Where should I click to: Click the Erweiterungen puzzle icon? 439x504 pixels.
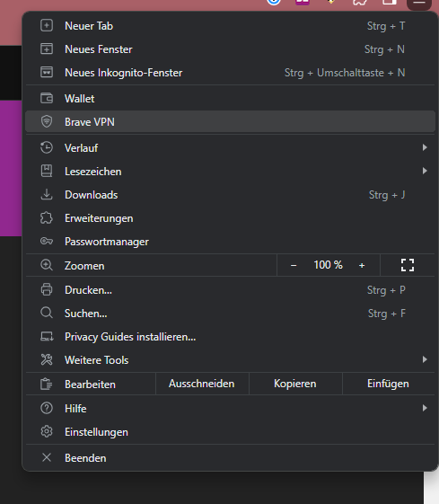47,218
